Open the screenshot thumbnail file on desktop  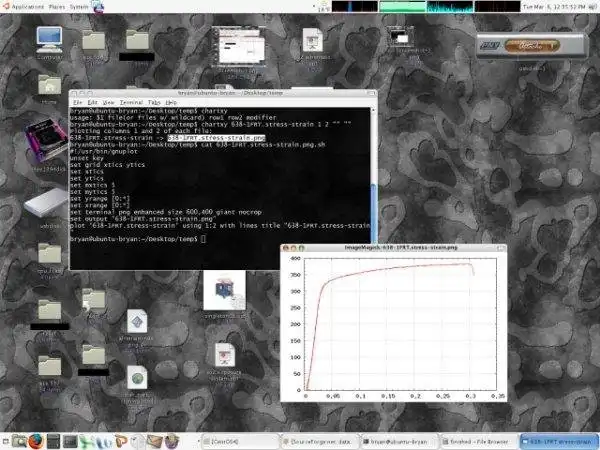[x=239, y=45]
